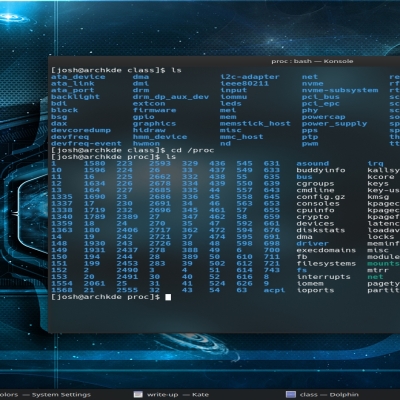Click the green mounts entry
This screenshot has width=400, height=400.
pos(383,264)
